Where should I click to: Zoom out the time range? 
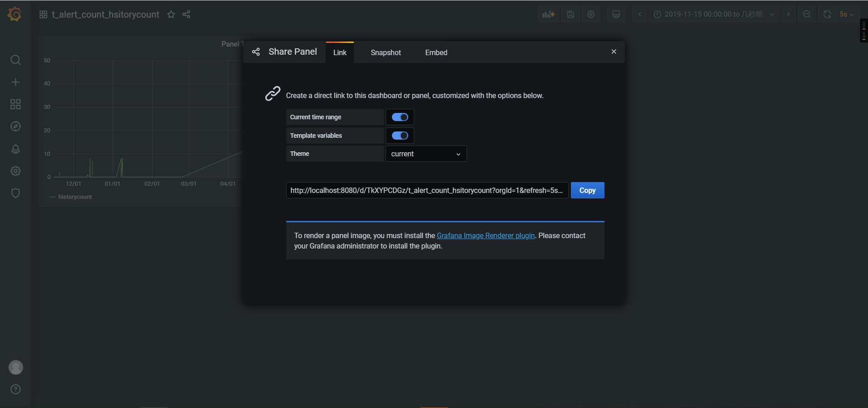807,14
